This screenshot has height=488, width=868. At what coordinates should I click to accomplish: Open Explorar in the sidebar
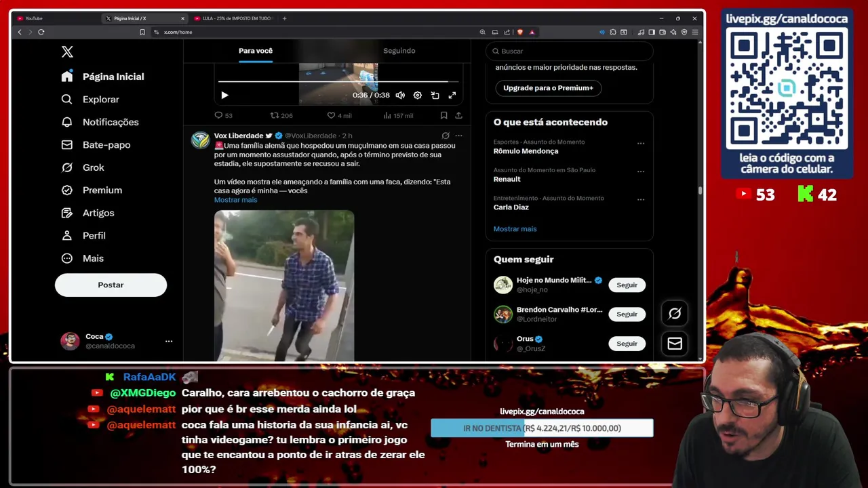pyautogui.click(x=90, y=99)
